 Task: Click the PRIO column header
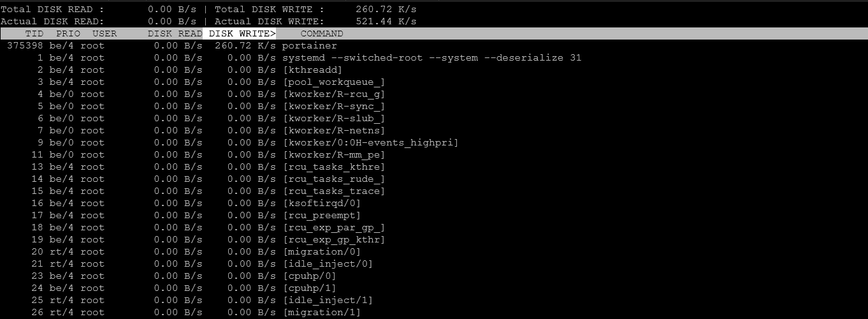point(68,34)
